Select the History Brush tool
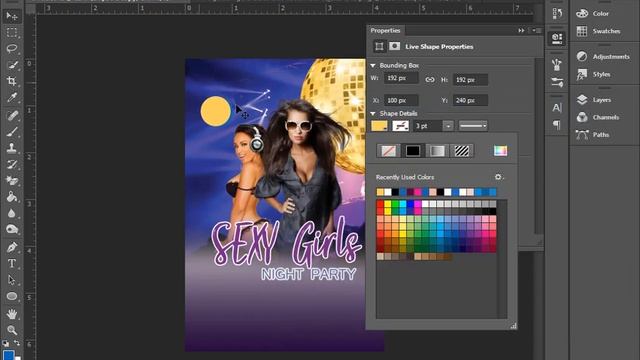 tap(11, 164)
